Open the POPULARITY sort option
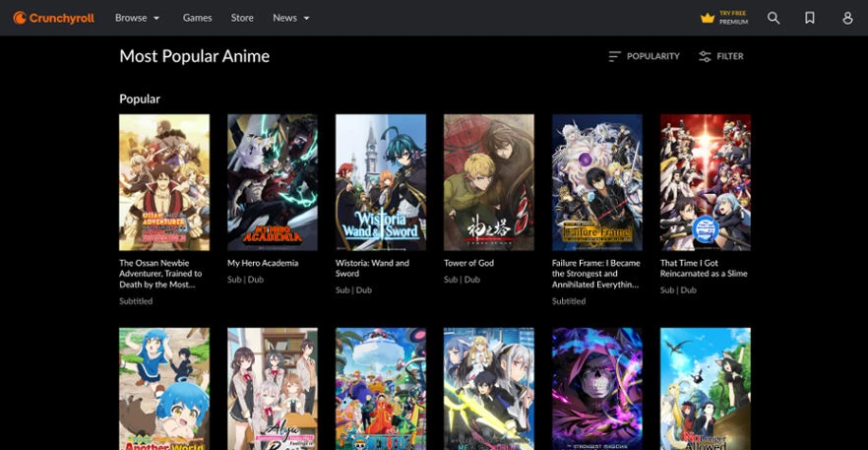The image size is (868, 450). (x=653, y=56)
